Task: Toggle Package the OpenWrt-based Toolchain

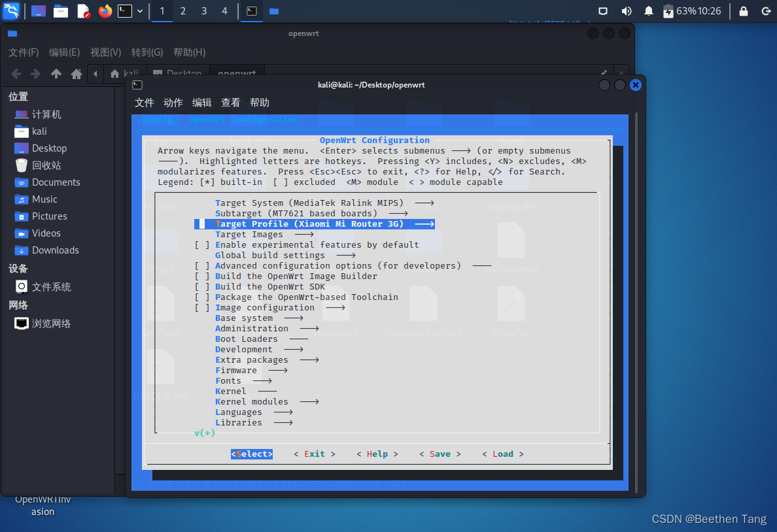Action: click(x=201, y=297)
